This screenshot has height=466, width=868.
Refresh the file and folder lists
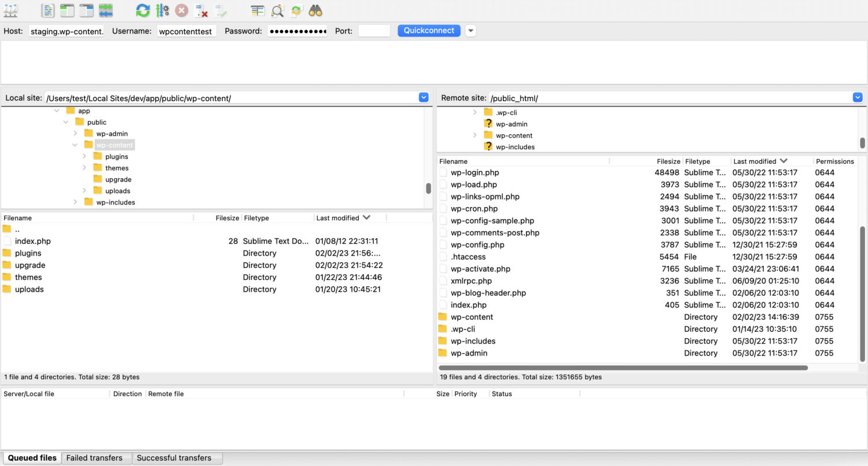tap(143, 10)
